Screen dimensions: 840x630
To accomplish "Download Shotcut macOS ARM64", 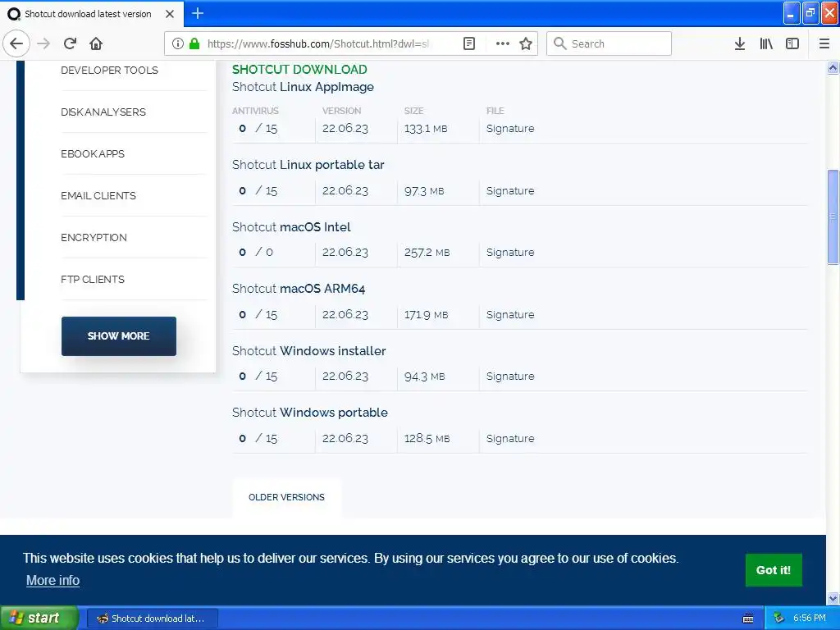I will 299,288.
